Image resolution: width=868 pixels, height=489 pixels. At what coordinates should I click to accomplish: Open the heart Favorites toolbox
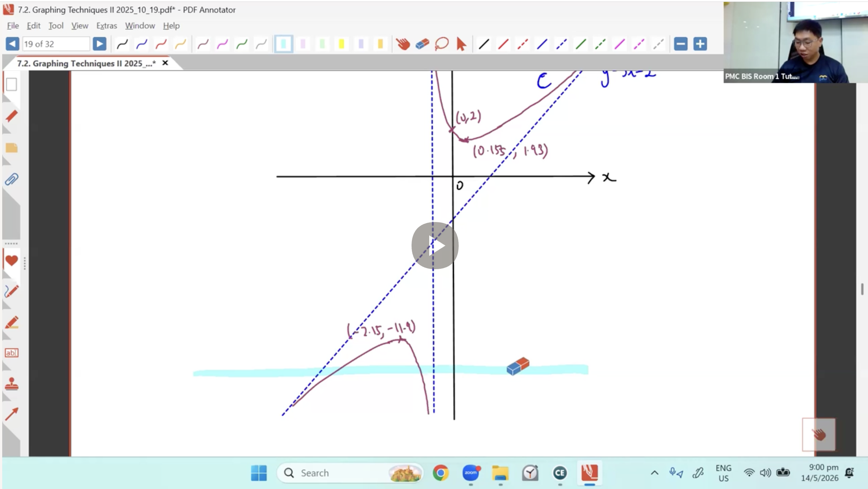11,260
